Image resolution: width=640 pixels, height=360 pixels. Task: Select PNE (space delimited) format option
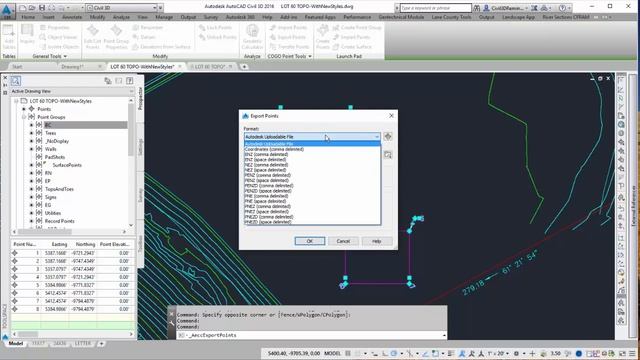(x=265, y=201)
